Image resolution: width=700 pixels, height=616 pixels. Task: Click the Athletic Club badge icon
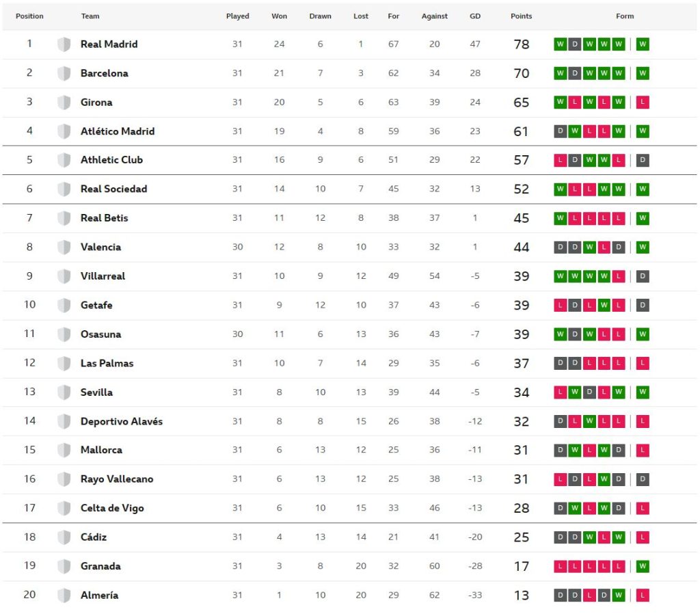(64, 160)
